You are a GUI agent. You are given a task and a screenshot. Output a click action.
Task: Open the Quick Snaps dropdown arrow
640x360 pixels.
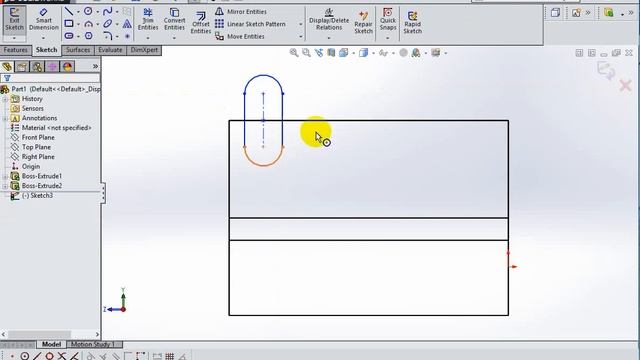[x=387, y=38]
